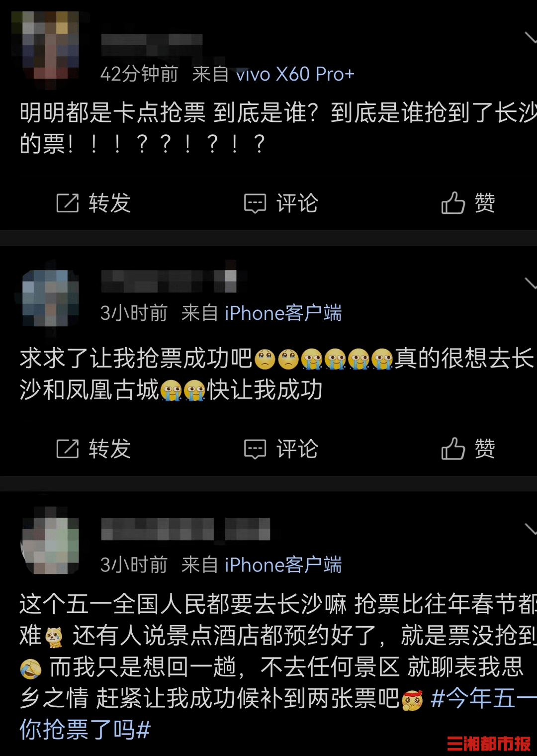Tap the repost icon on the second post

(x=68, y=449)
